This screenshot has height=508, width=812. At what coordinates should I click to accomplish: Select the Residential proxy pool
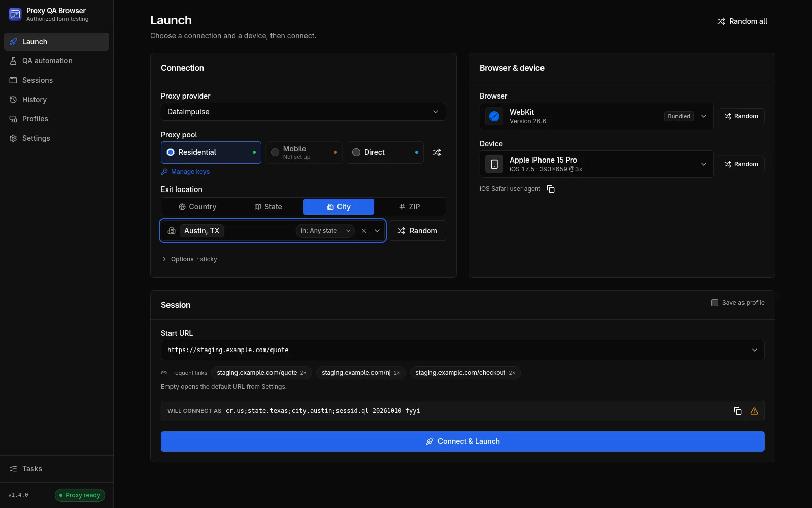[x=211, y=152]
